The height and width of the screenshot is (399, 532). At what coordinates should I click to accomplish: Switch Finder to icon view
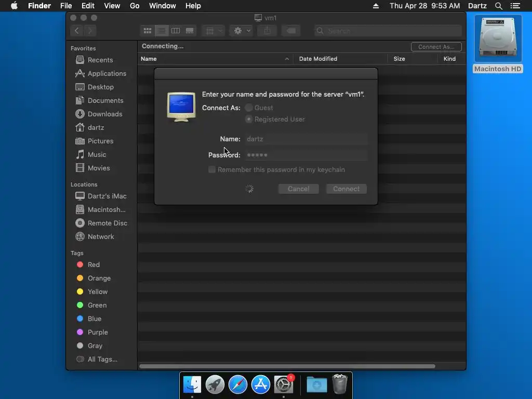147,31
